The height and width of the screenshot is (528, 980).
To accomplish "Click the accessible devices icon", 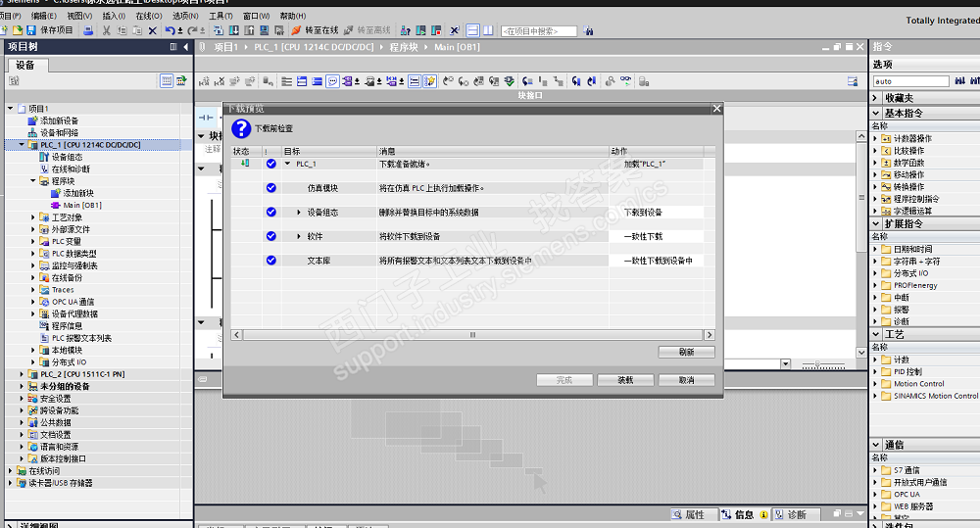I will click(406, 30).
